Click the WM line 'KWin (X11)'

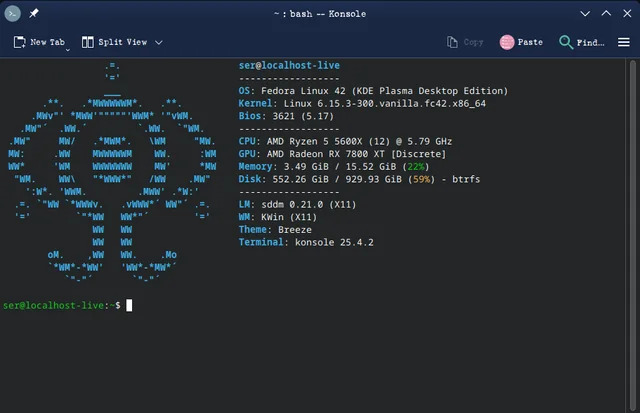tap(278, 217)
